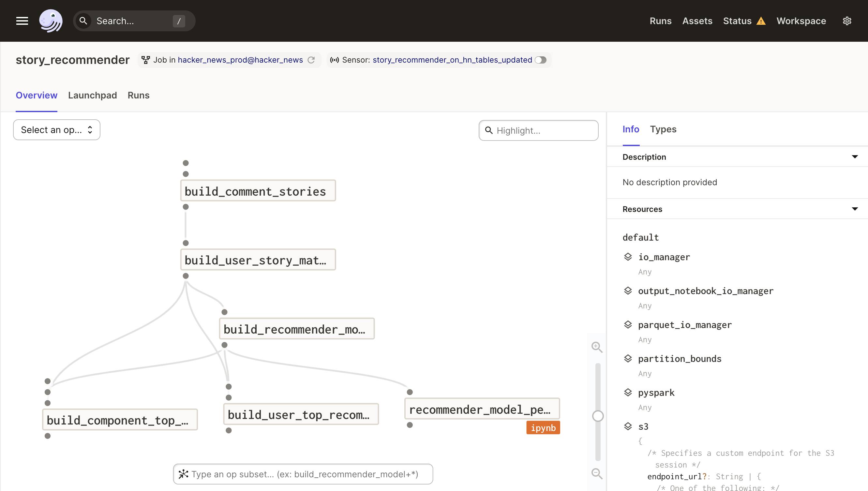Click the io_manager resource icon
Screen dimensions: 868x491
tap(628, 257)
